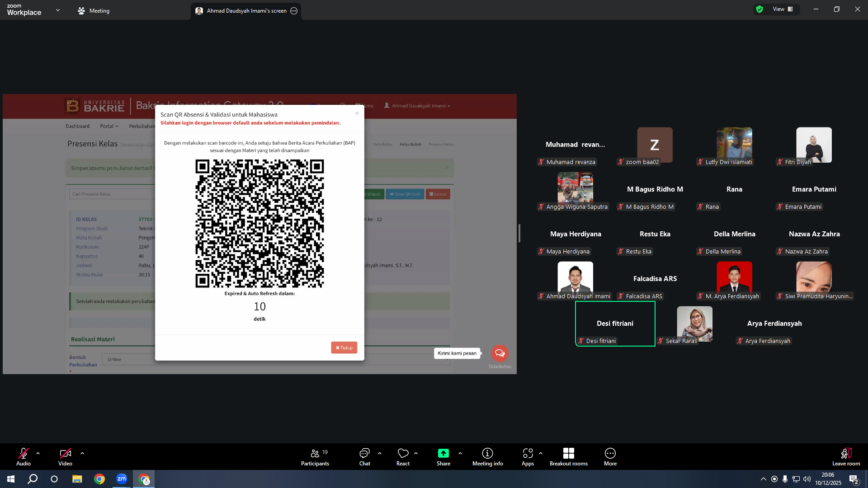
Task: Check the green encryption shield icon
Action: tap(759, 9)
